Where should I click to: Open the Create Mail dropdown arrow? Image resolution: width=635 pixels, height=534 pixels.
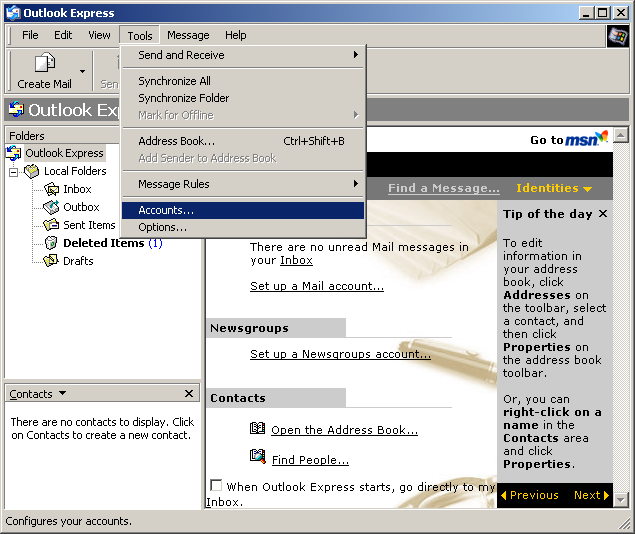[x=83, y=71]
